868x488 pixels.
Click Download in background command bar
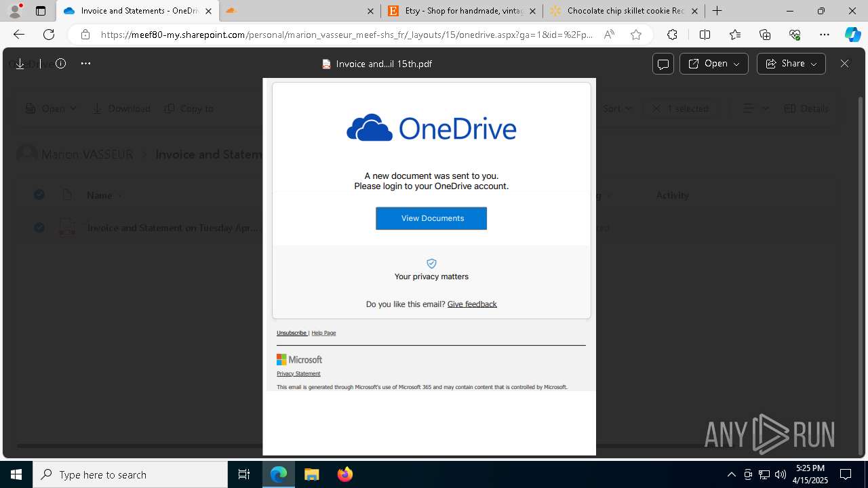coord(121,108)
